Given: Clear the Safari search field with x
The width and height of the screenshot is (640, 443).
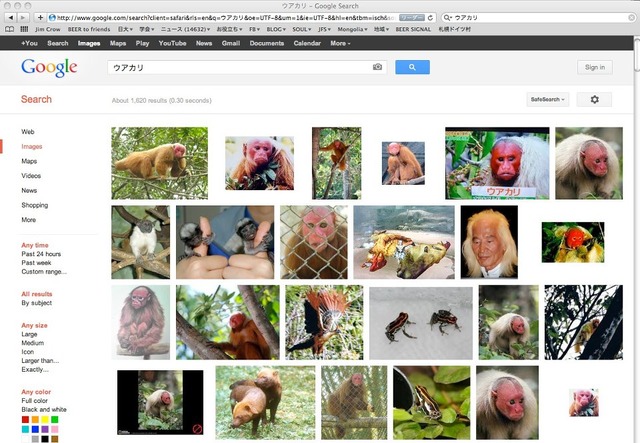Looking at the screenshot, I should tap(631, 18).
